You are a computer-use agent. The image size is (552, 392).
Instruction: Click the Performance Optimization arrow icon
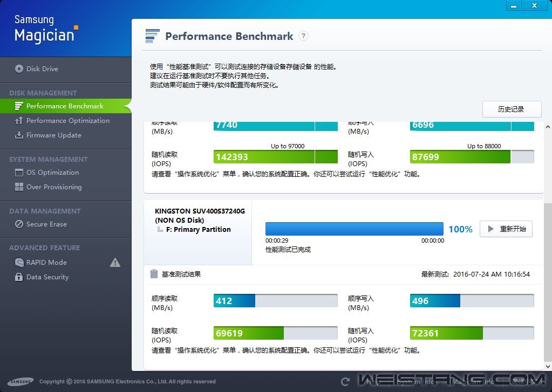pos(19,120)
